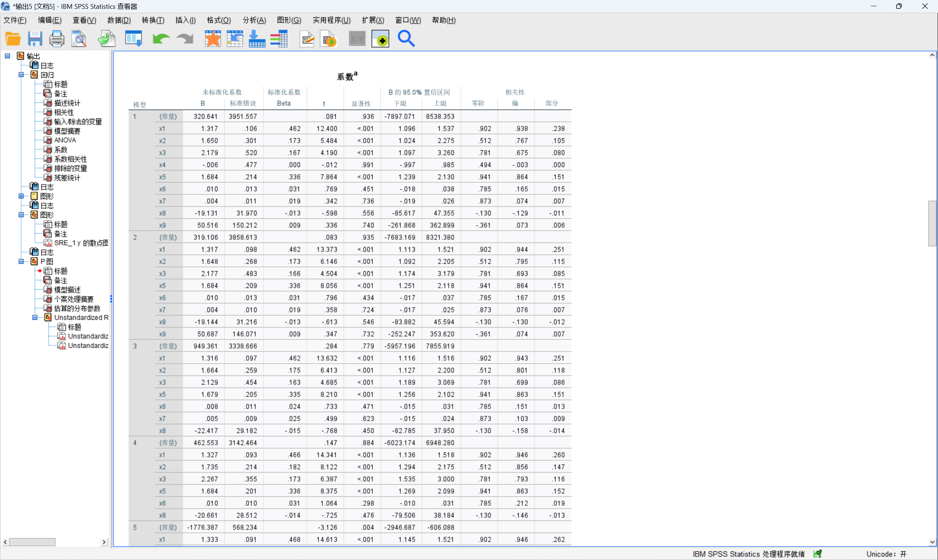Click the outline pane scroll left arrow
This screenshot has width=938, height=560.
[x=5, y=542]
